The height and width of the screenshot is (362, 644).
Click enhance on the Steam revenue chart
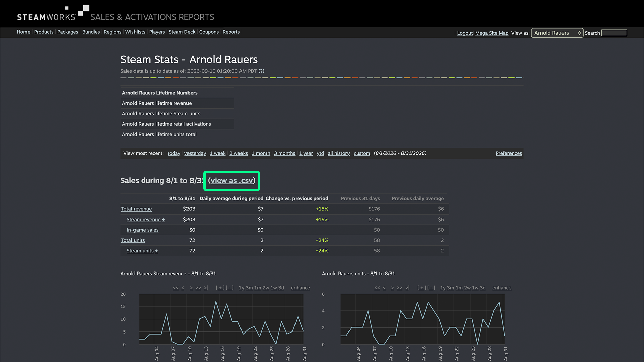(x=301, y=288)
